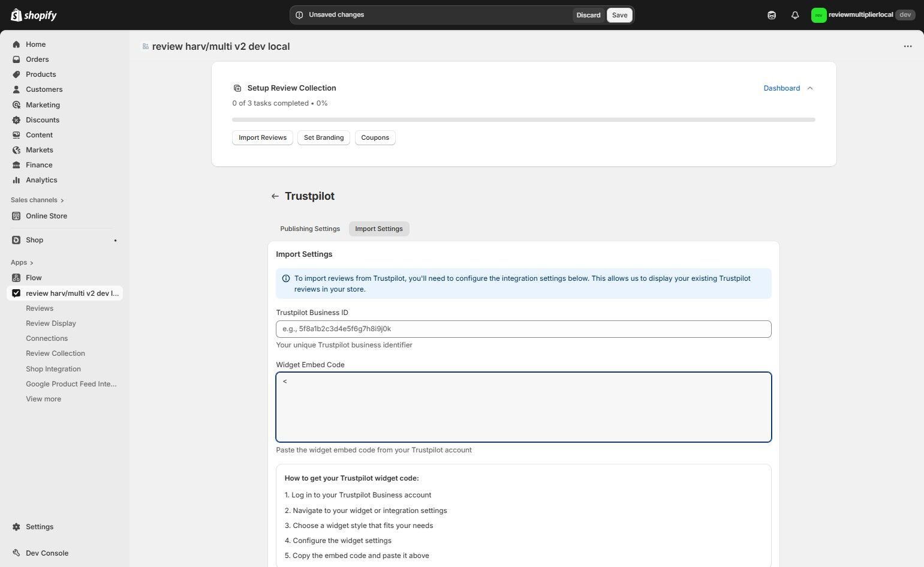The image size is (924, 567).
Task: Click inside the Trustpilot Business ID field
Action: point(523,328)
